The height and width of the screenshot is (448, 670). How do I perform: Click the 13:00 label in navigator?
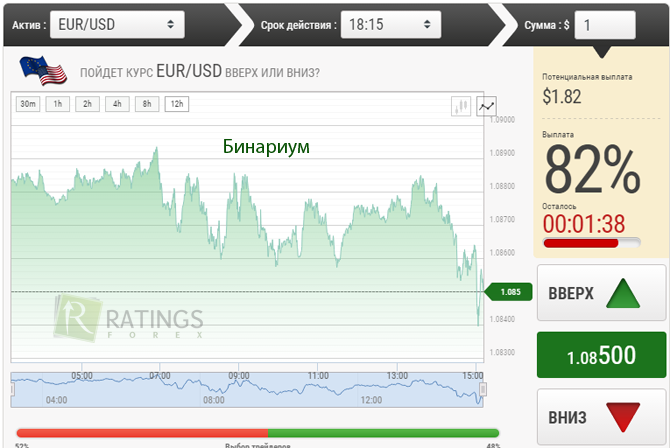click(x=397, y=375)
